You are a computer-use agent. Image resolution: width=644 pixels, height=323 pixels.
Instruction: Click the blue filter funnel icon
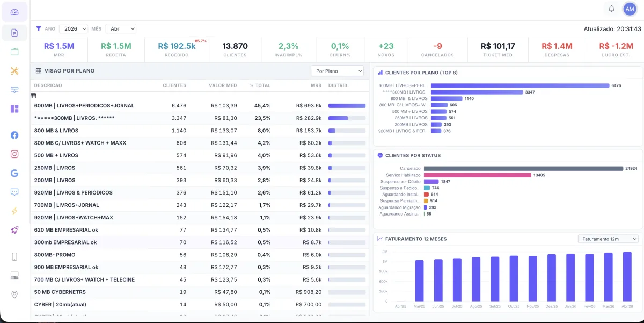(x=39, y=28)
